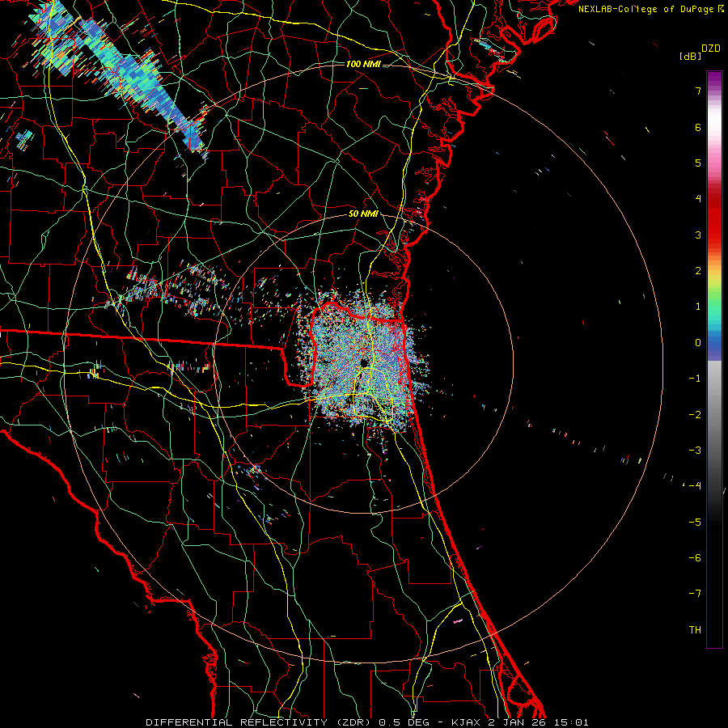The width and height of the screenshot is (728, 728).
Task: Click the 5 value on color scale
Action: pyautogui.click(x=698, y=163)
